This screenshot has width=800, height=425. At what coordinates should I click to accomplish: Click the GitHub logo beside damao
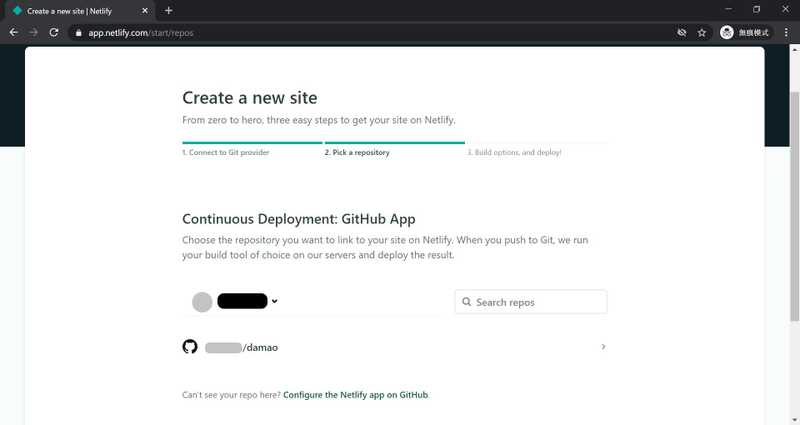point(190,347)
